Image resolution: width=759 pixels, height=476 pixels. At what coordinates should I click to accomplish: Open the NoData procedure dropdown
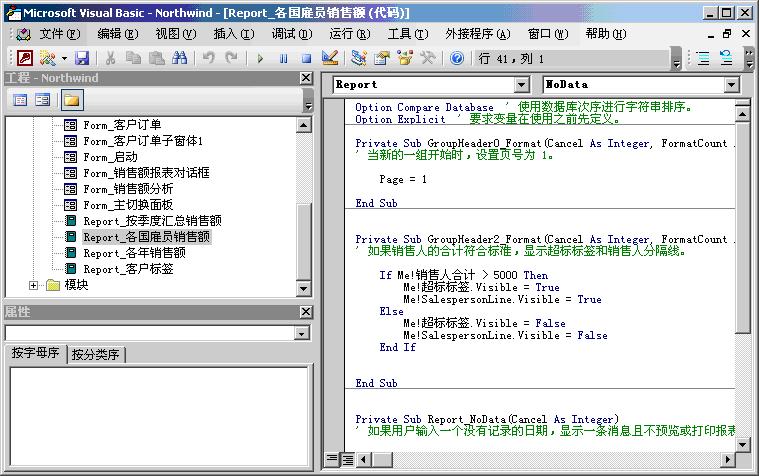coord(732,85)
